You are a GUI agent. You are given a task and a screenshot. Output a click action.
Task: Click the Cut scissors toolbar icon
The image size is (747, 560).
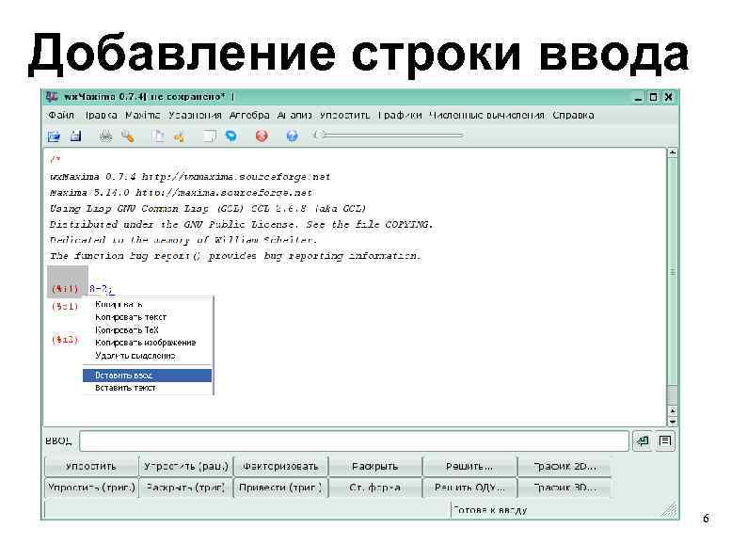[180, 136]
